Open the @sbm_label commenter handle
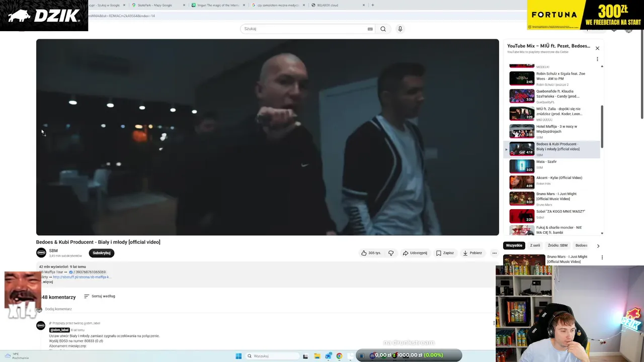This screenshot has height=362, width=644. tap(59, 330)
